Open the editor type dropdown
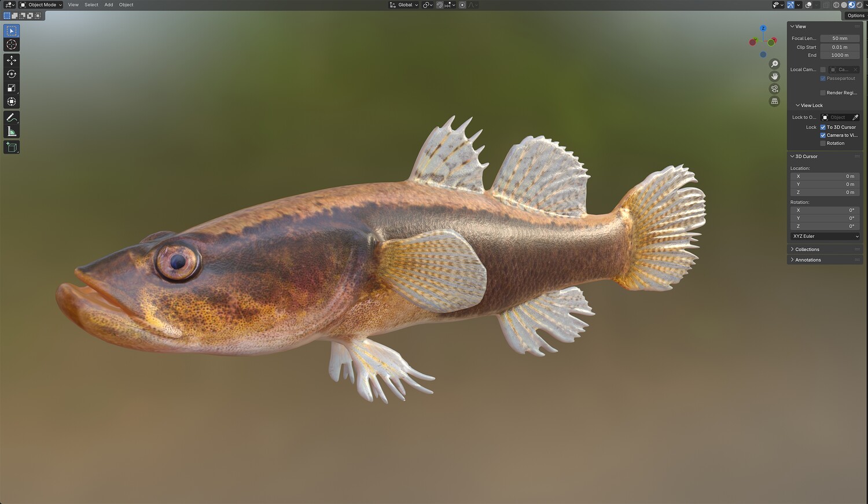Screen dimensions: 868x504 pyautogui.click(x=10, y=5)
